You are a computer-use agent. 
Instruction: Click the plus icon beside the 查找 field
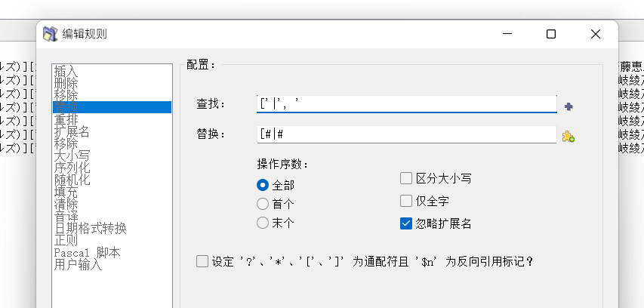click(x=569, y=106)
